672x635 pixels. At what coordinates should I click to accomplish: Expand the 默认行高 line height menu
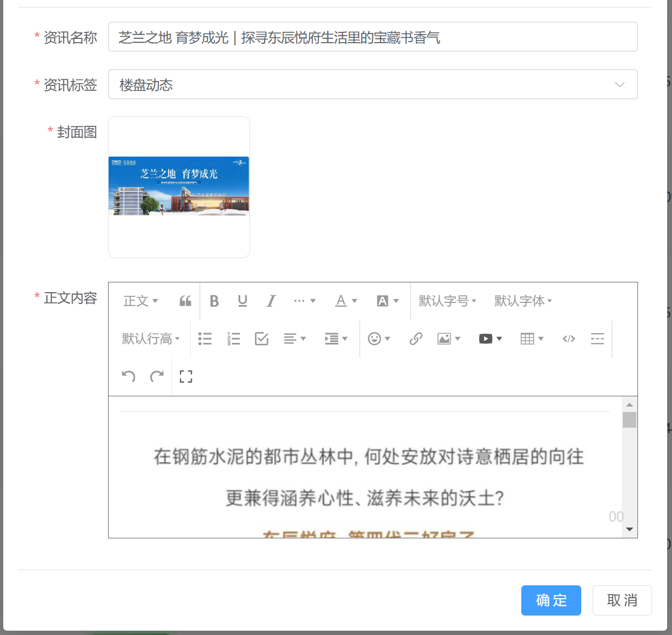click(151, 339)
